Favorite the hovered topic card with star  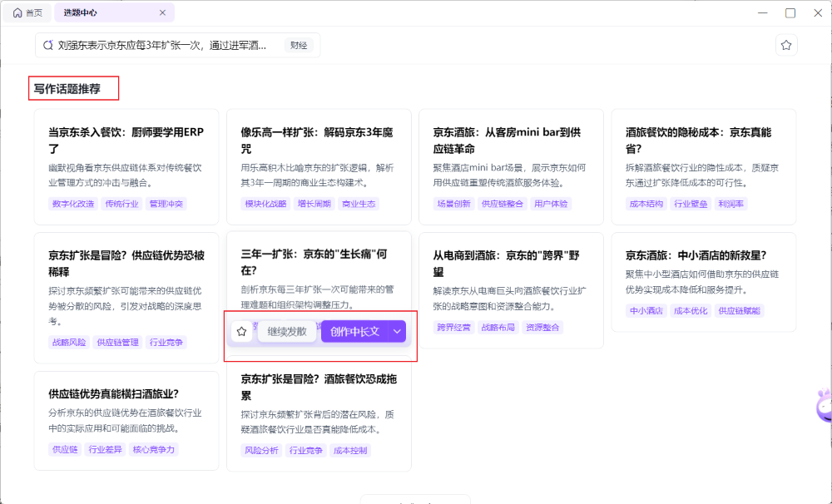point(242,332)
